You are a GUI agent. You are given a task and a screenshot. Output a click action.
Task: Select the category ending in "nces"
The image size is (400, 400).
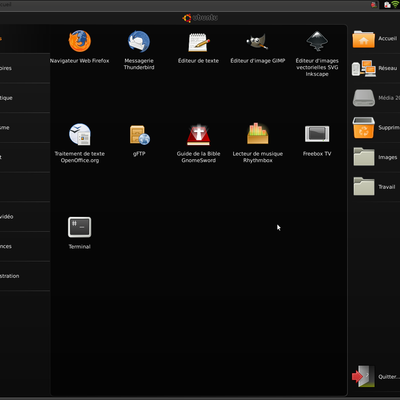pos(25,246)
